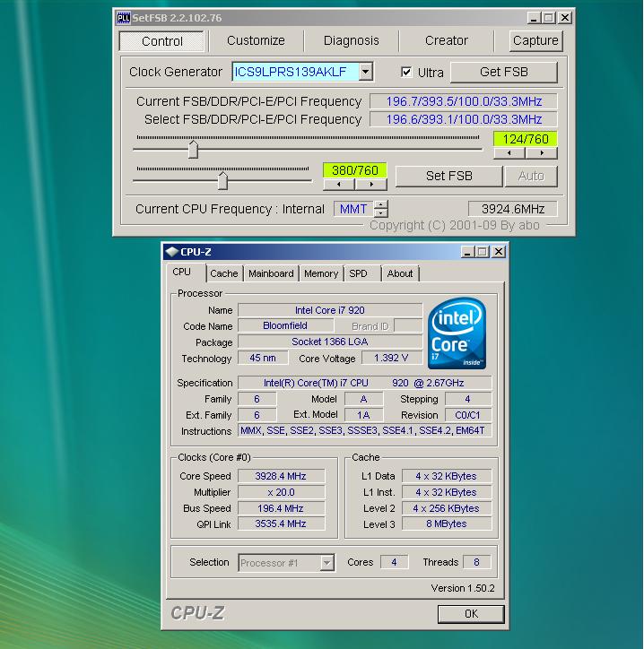Click the 380/760 green value box
This screenshot has height=649, width=644.
pyautogui.click(x=355, y=170)
